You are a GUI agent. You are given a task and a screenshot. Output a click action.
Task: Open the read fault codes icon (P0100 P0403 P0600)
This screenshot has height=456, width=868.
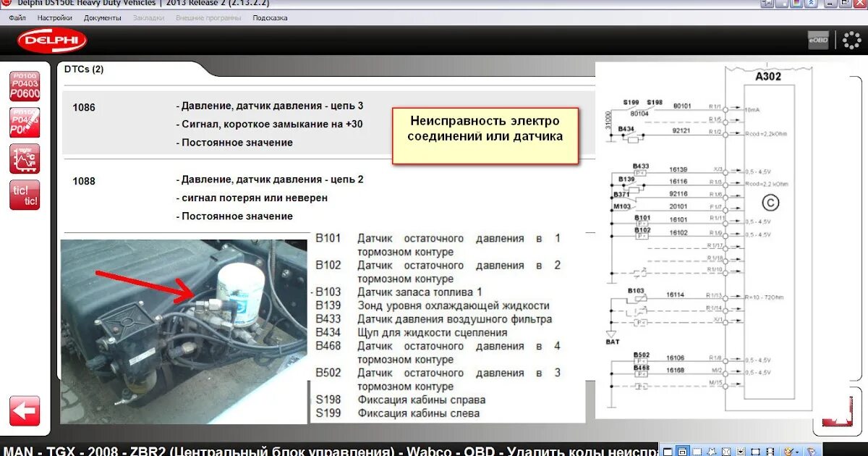[x=25, y=85]
